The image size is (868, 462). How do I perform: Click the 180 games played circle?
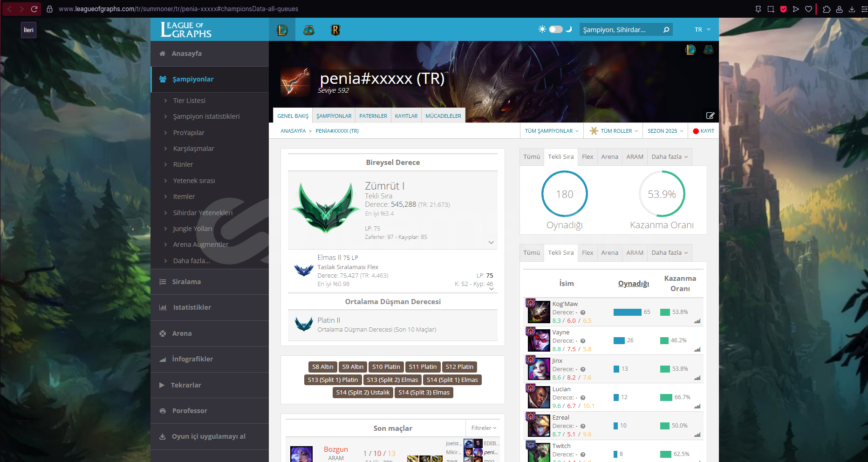point(564,194)
